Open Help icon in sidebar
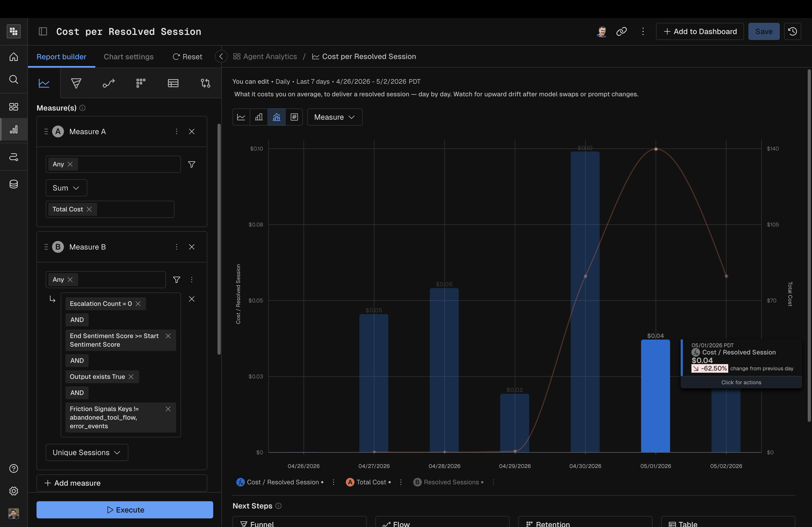The height and width of the screenshot is (527, 812). tap(14, 468)
